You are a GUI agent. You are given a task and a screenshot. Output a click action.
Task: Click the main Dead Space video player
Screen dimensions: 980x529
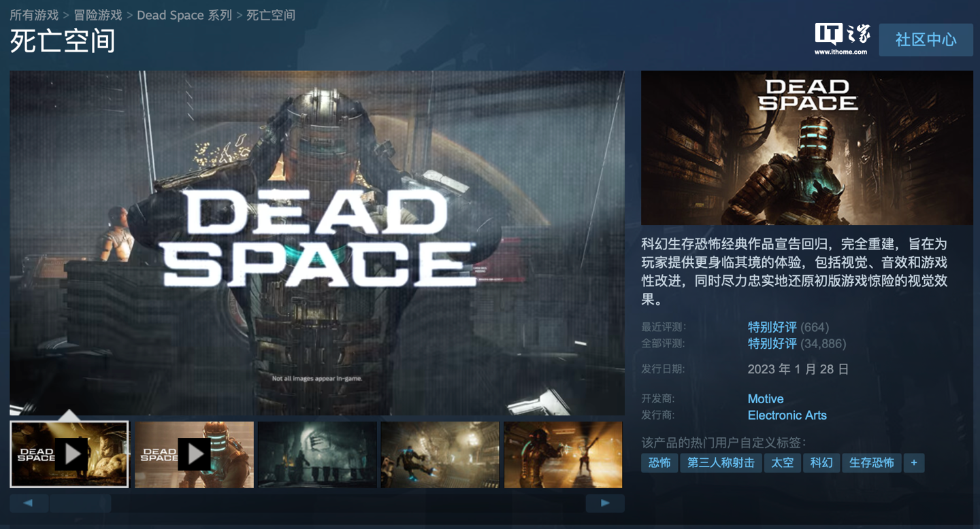317,243
